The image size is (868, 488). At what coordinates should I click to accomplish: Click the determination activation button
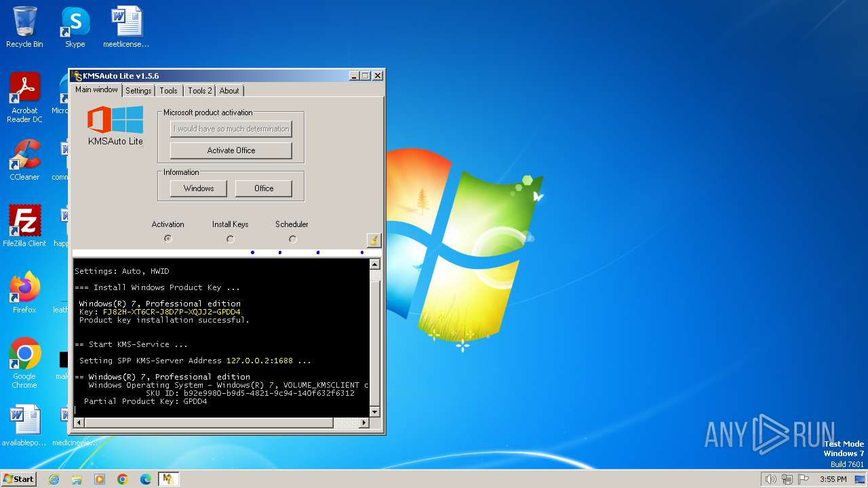(x=231, y=129)
